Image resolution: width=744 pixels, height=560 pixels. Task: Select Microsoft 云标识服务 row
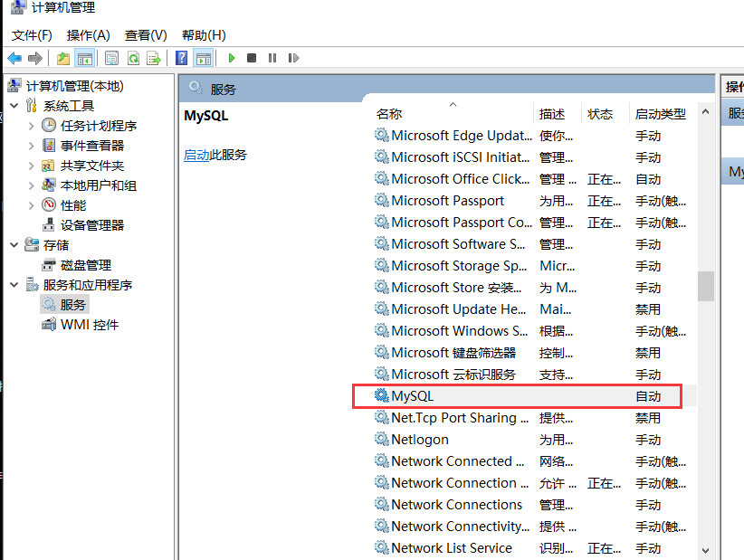point(534,375)
